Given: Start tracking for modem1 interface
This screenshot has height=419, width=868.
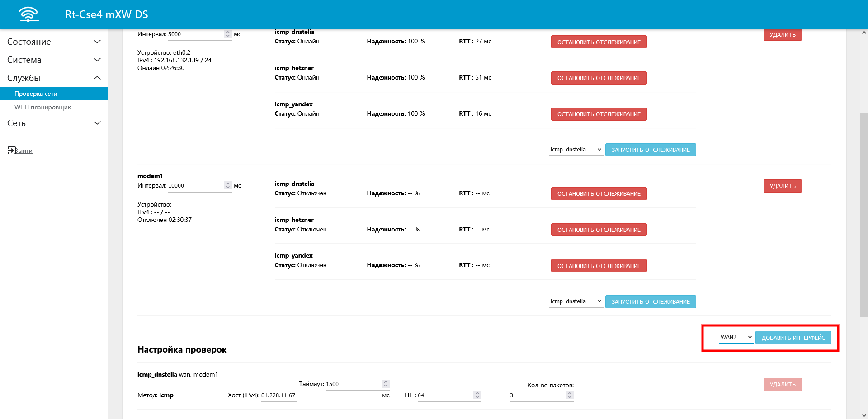Looking at the screenshot, I should click(x=650, y=301).
